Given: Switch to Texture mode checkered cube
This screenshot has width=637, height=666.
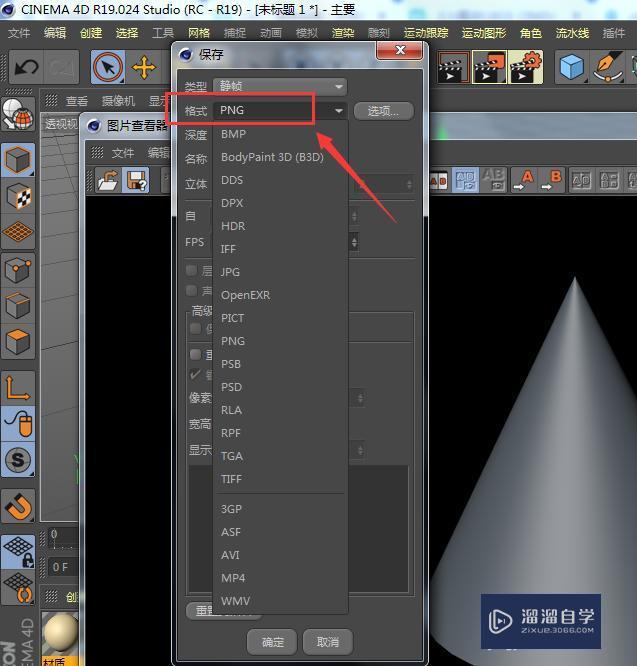Looking at the screenshot, I should point(18,196).
